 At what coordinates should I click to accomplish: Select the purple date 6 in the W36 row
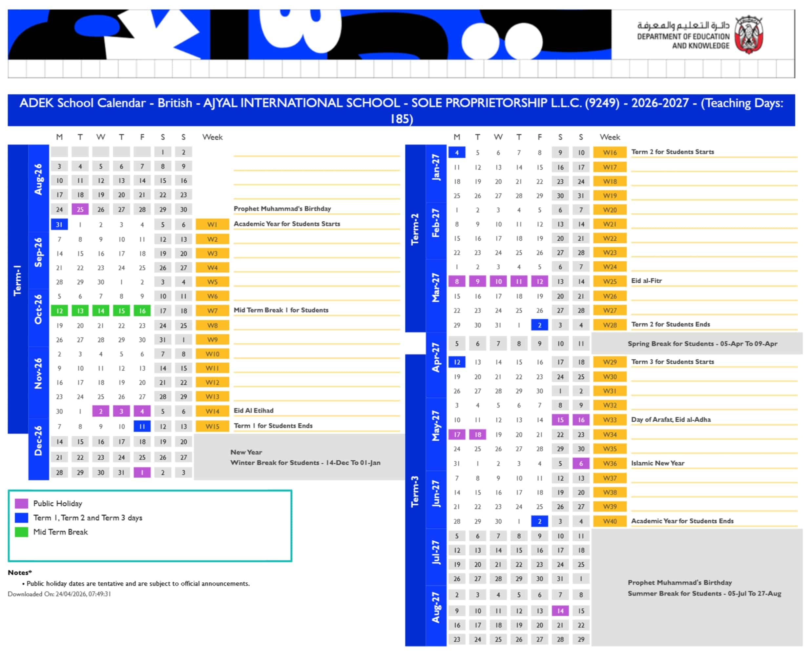pos(581,464)
